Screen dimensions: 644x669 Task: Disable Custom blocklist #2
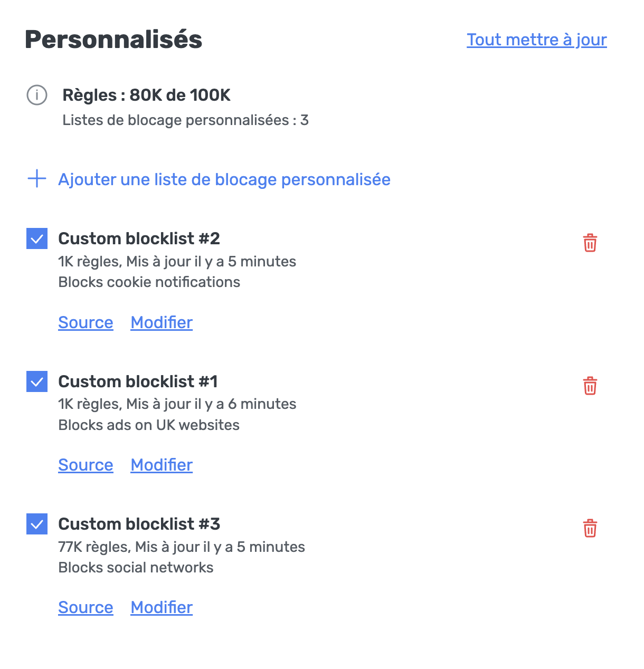(x=36, y=238)
